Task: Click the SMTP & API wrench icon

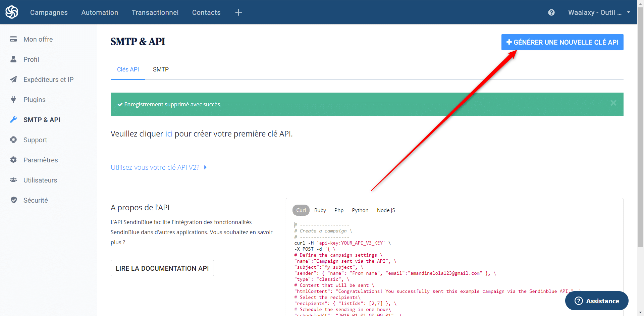Action: [x=13, y=119]
